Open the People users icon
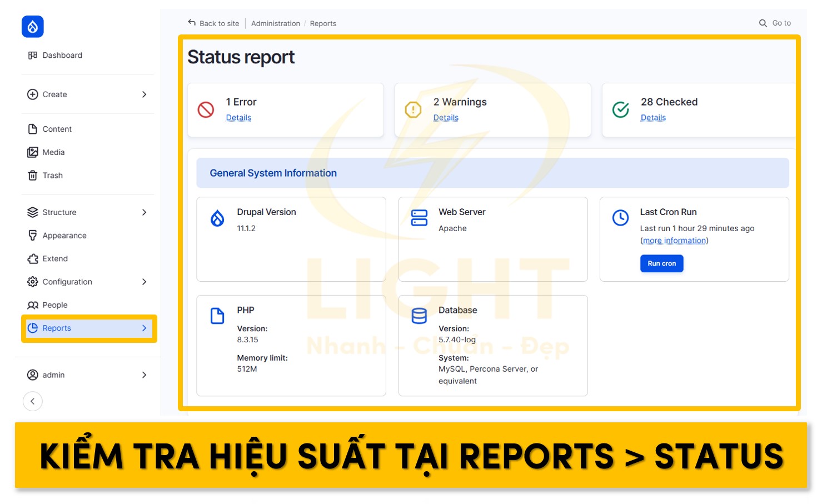817x504 pixels. pos(33,305)
